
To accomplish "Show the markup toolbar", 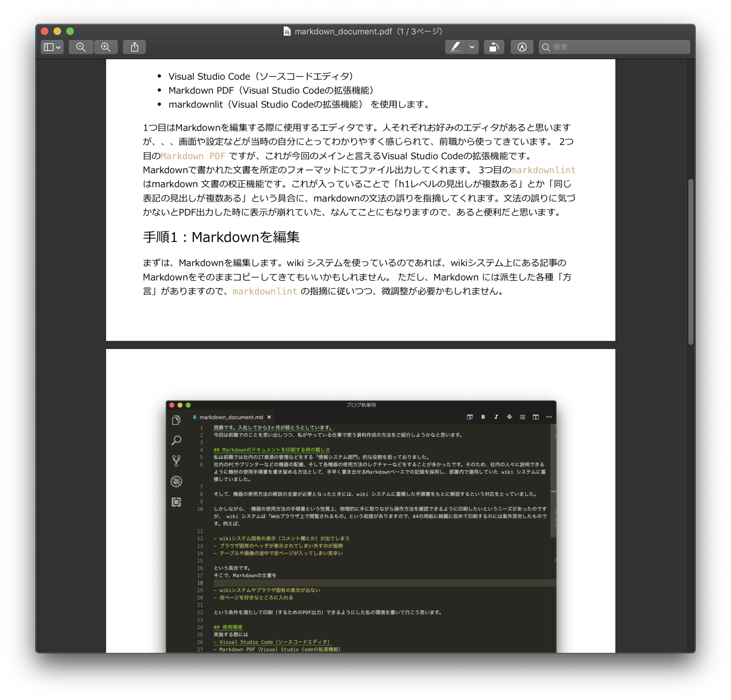I will pyautogui.click(x=522, y=47).
